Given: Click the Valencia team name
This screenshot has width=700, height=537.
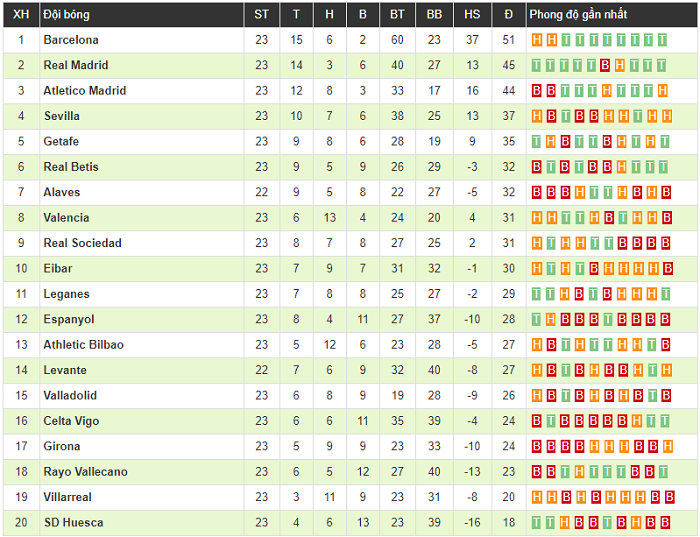Looking at the screenshot, I should pos(66,218).
